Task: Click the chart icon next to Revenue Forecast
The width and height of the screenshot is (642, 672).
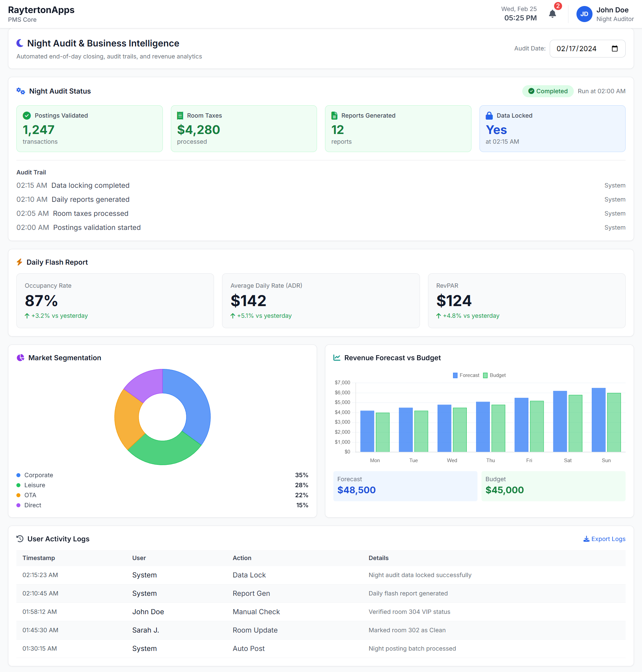Action: [337, 358]
